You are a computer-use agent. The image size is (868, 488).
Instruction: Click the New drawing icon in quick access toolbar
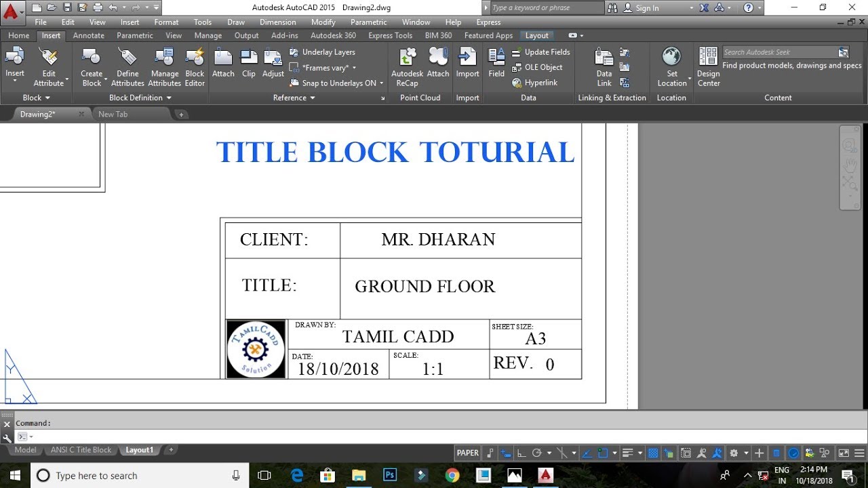click(37, 7)
